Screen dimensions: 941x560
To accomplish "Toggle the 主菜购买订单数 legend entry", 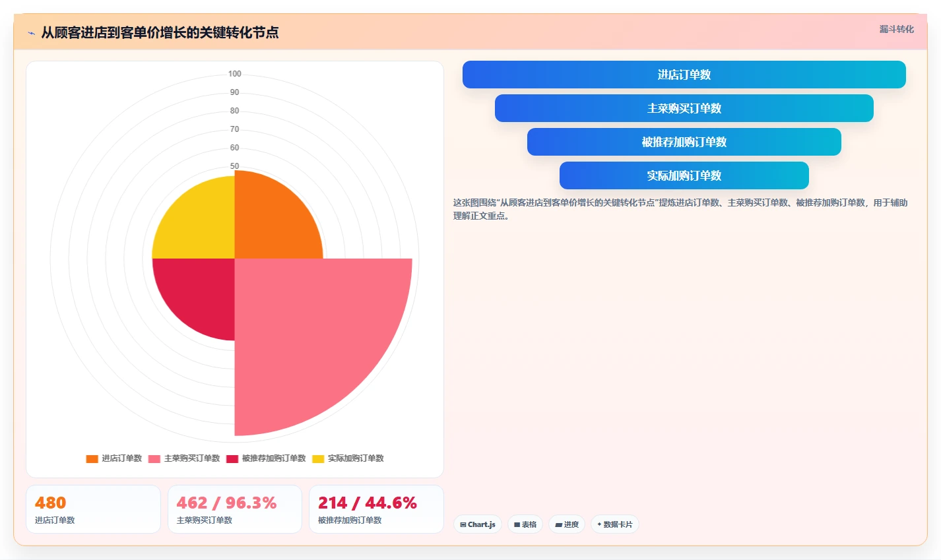I will pos(183,458).
